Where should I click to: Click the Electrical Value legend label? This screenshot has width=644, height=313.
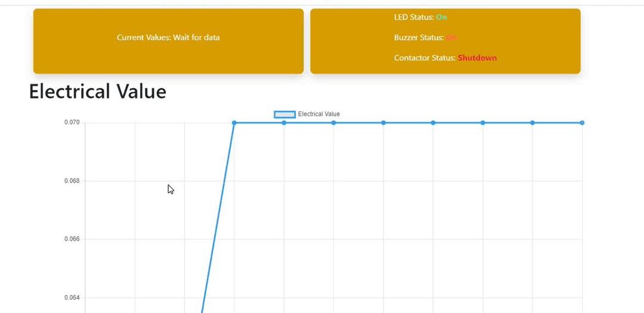(318, 114)
